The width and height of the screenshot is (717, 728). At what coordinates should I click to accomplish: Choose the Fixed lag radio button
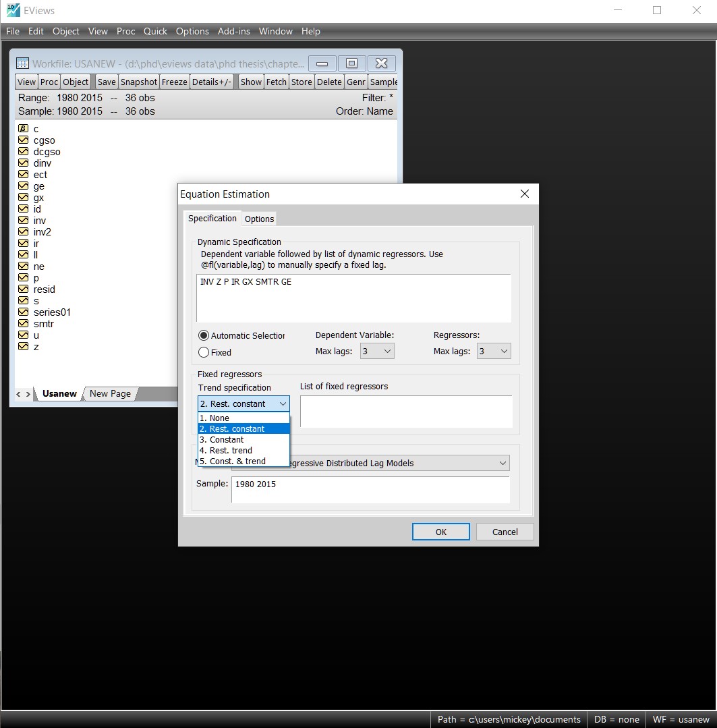pyautogui.click(x=204, y=352)
